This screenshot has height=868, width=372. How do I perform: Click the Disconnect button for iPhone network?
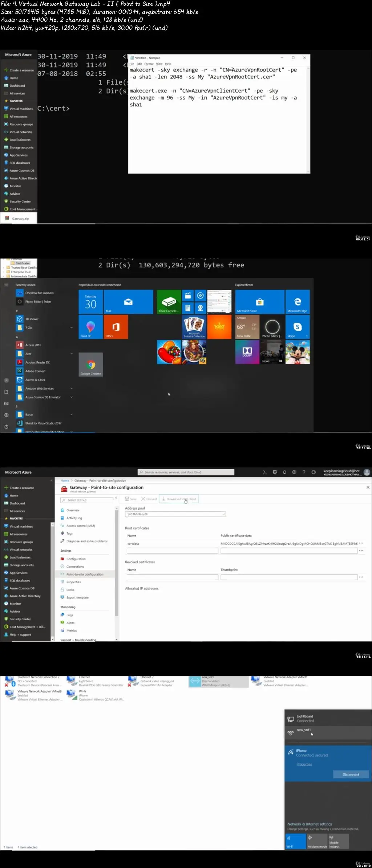[351, 774]
